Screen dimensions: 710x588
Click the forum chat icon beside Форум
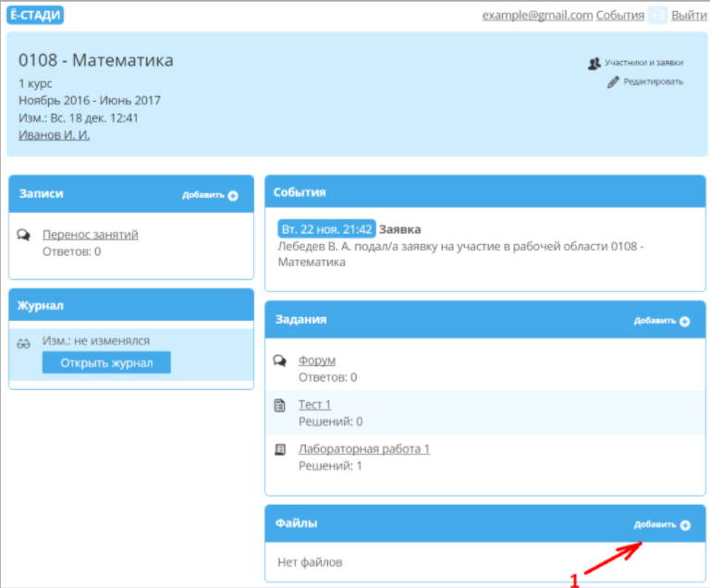(280, 361)
